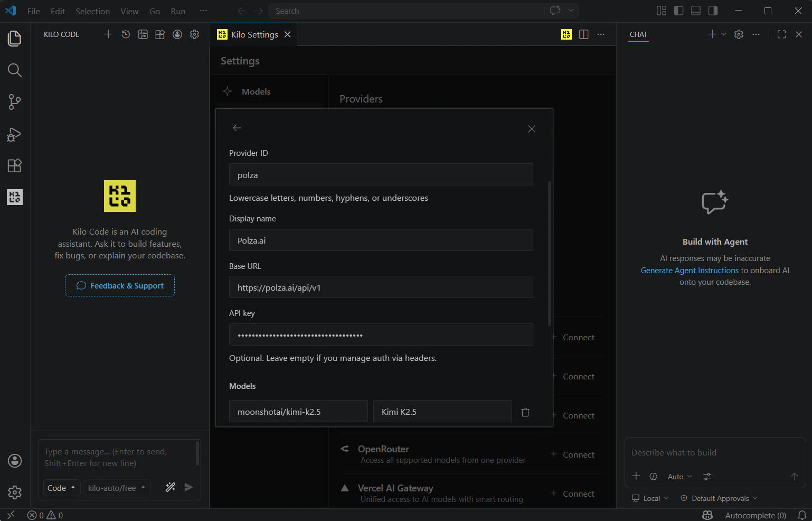The width and height of the screenshot is (812, 521).
Task: Click Feedback & Support button
Action: pyautogui.click(x=120, y=285)
